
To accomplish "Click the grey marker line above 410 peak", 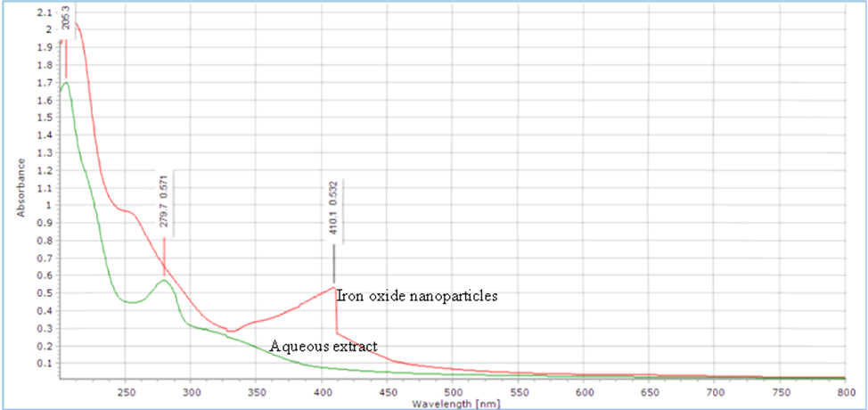I will click(x=335, y=264).
